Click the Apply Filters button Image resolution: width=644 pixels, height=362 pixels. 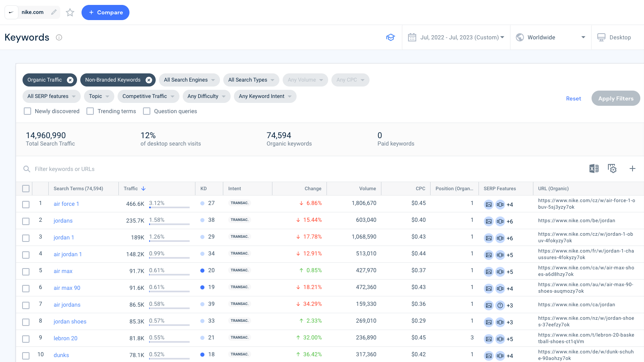point(616,98)
